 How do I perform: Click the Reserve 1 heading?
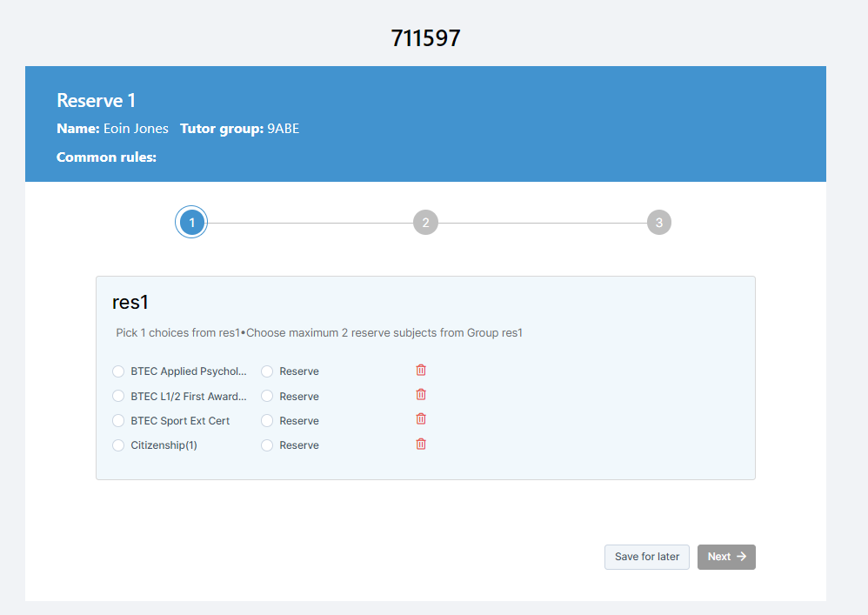[x=96, y=101]
